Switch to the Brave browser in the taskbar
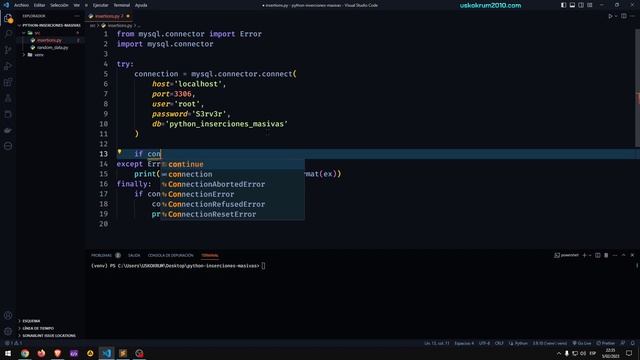The image size is (640, 360). coord(58,353)
